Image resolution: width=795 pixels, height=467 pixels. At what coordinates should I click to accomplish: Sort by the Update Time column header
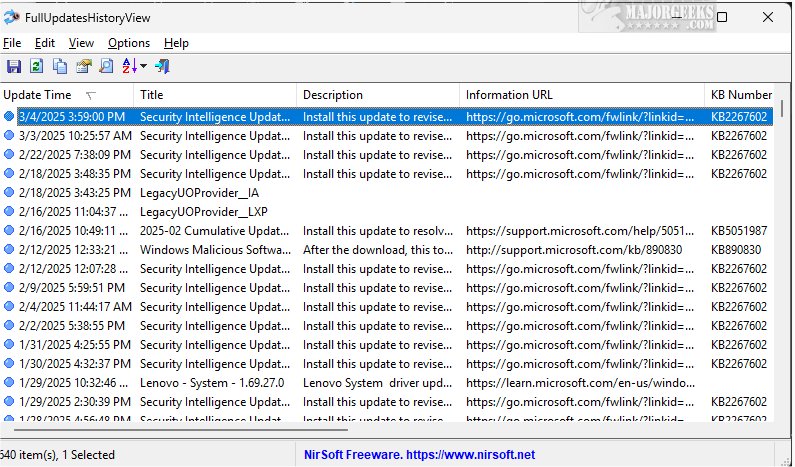tap(67, 95)
